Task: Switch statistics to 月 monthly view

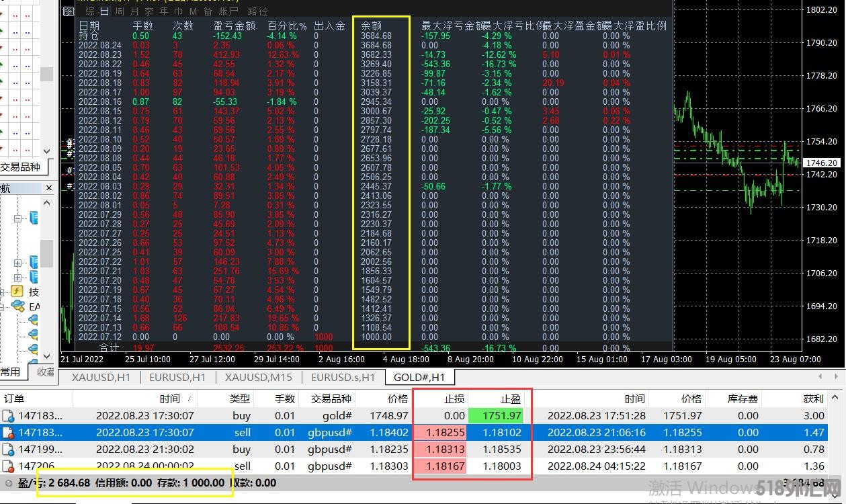Action: 134,11
